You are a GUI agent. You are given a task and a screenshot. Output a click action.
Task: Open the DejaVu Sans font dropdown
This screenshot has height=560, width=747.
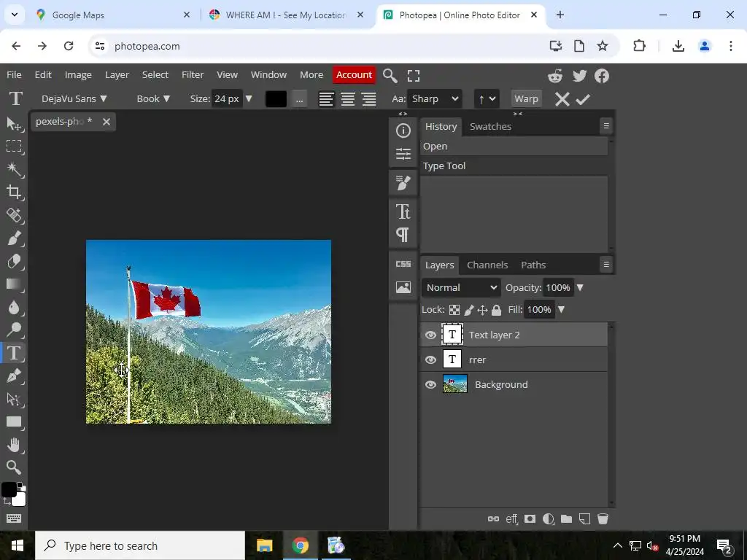tap(74, 99)
